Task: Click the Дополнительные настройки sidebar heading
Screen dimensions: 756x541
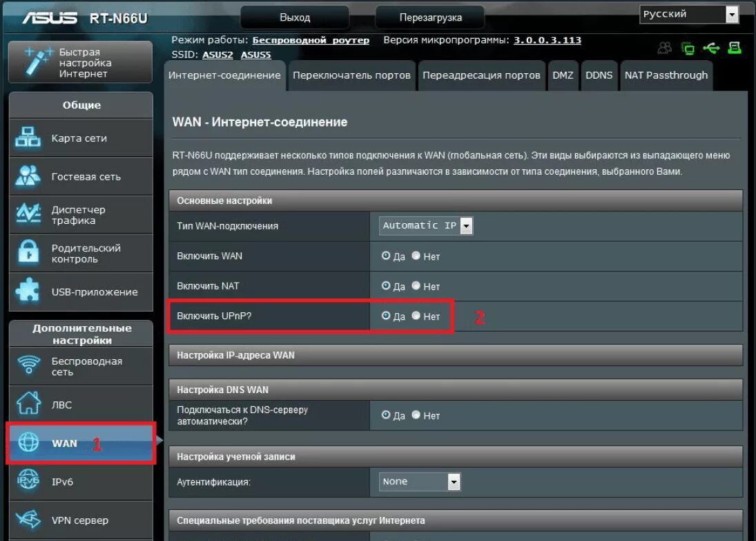Action: point(82,334)
